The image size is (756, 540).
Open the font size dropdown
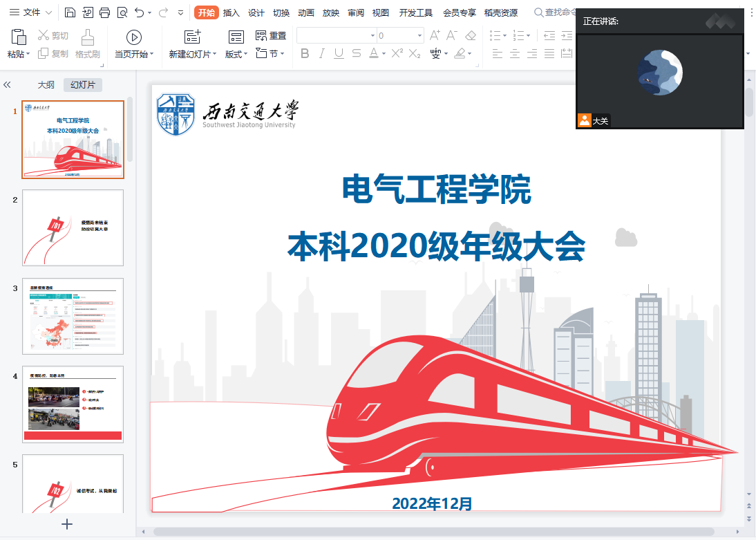point(419,35)
